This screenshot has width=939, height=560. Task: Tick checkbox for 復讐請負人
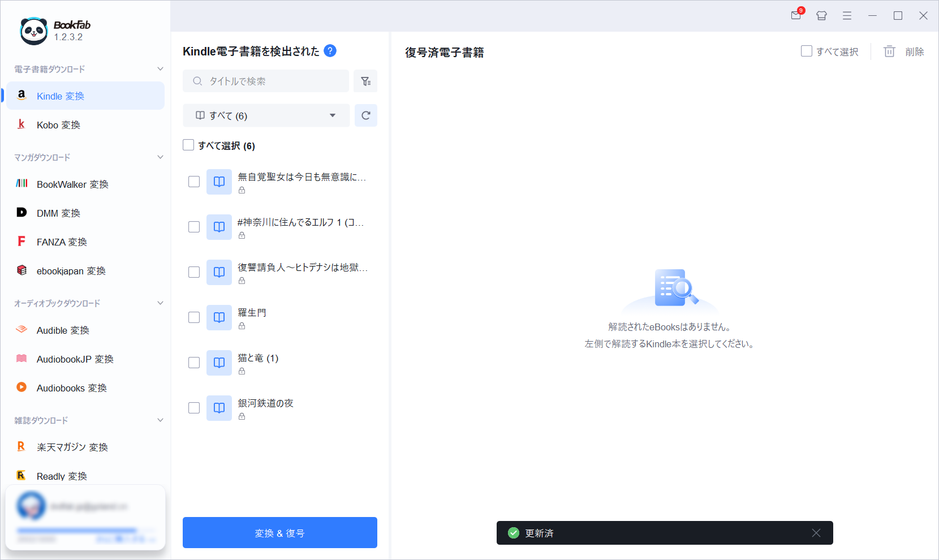coord(194,272)
